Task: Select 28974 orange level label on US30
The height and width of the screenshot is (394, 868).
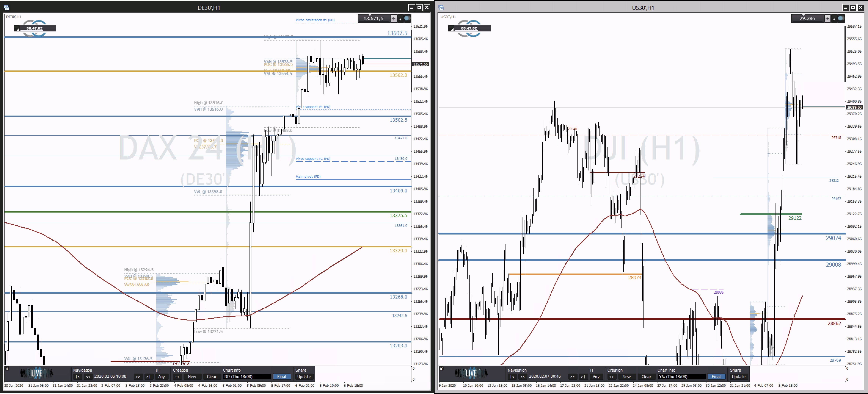Action: pyautogui.click(x=635, y=278)
